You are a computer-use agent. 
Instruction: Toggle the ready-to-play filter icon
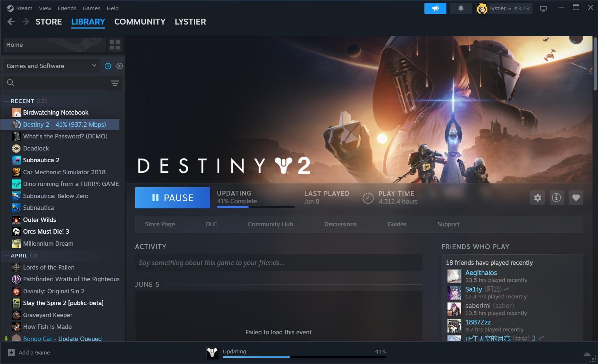[x=119, y=66]
